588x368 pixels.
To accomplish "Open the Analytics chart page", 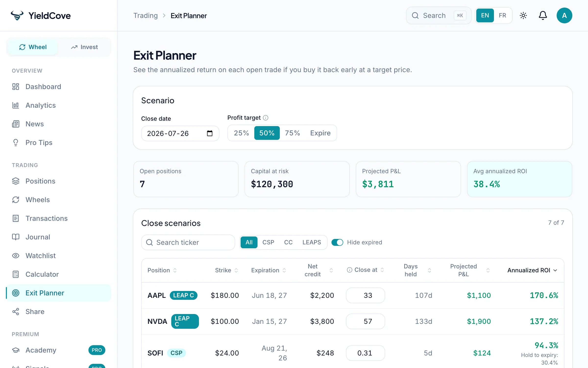I will tap(58, 105).
